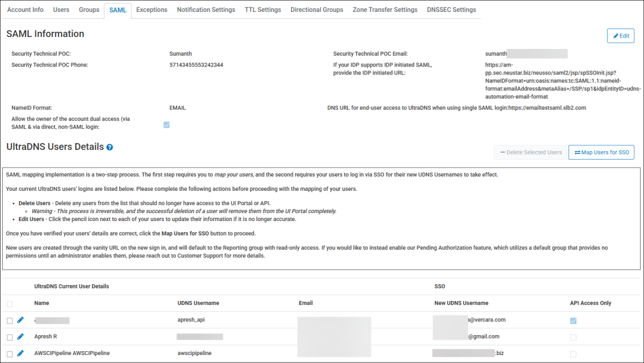Click the Edit button for SAML Information
This screenshot has height=363, width=644.
620,36
